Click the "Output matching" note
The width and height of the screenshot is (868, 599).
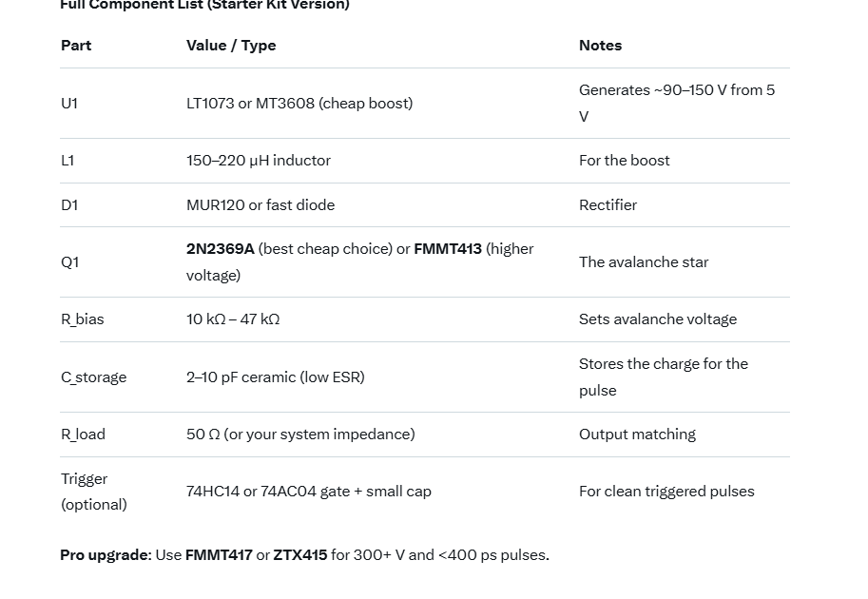click(x=637, y=435)
